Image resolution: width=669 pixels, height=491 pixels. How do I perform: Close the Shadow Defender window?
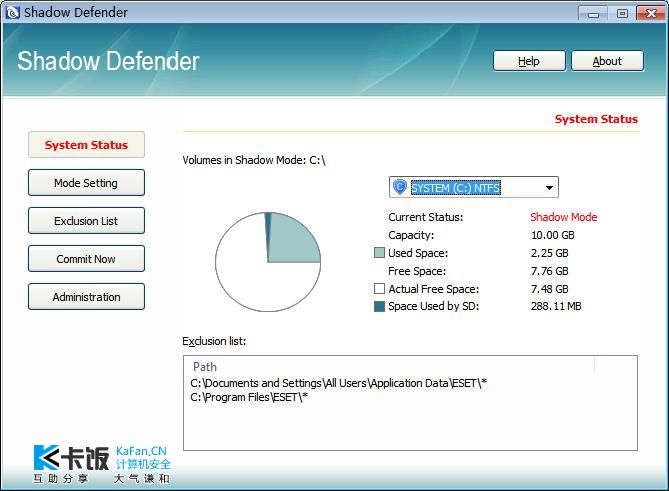[651, 14]
